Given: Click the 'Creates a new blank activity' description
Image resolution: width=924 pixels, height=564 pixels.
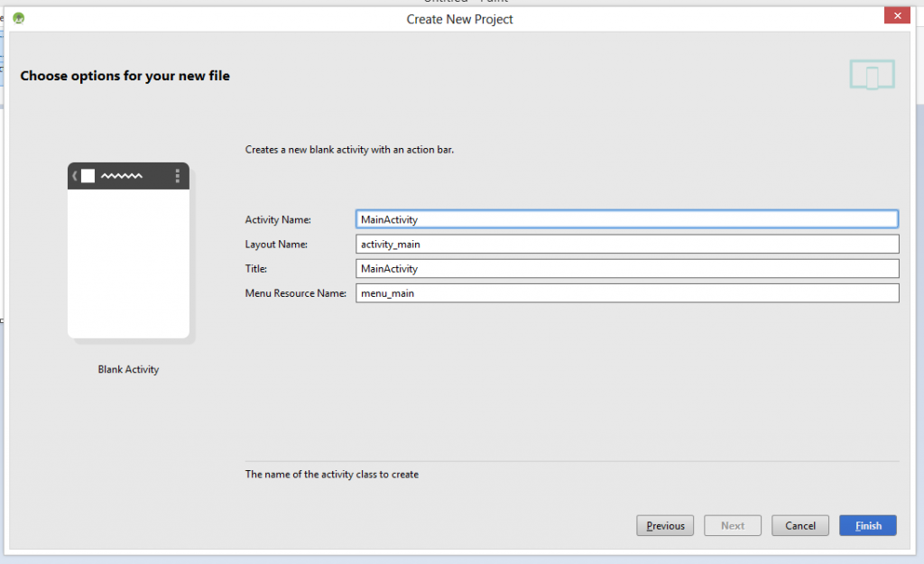Looking at the screenshot, I should [x=349, y=150].
